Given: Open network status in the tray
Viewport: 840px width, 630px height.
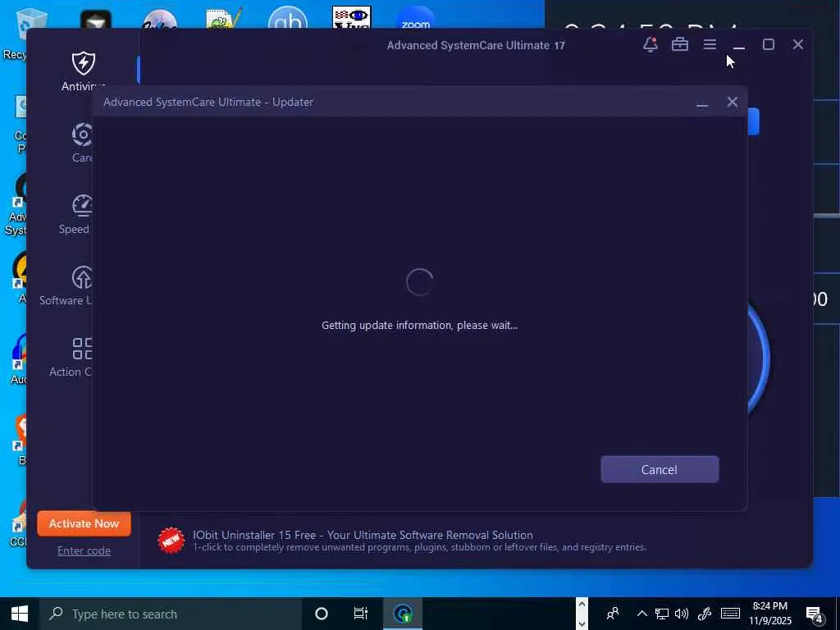Looking at the screenshot, I should click(662, 614).
